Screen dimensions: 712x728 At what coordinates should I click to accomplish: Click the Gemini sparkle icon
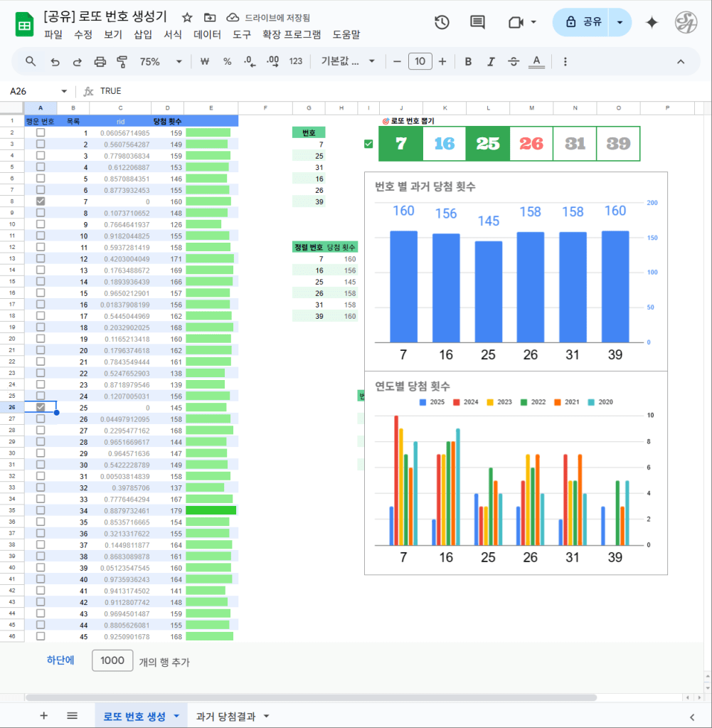pos(651,22)
